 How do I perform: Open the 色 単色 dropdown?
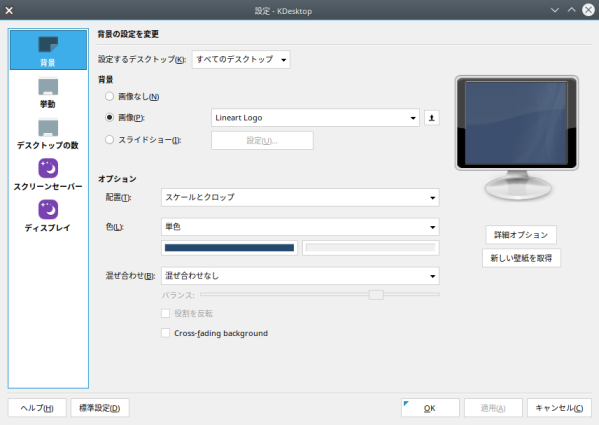[300, 227]
